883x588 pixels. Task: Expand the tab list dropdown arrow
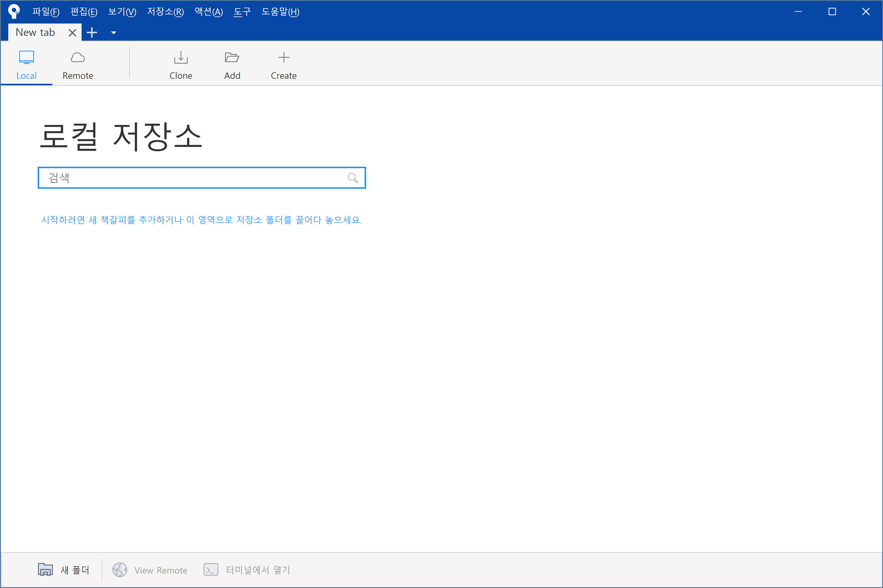click(x=113, y=33)
